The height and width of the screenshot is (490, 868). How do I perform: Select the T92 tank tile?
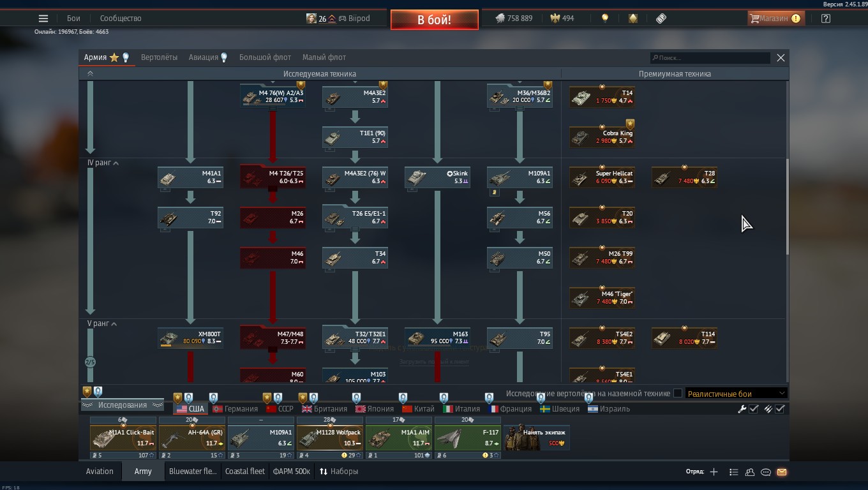point(190,218)
